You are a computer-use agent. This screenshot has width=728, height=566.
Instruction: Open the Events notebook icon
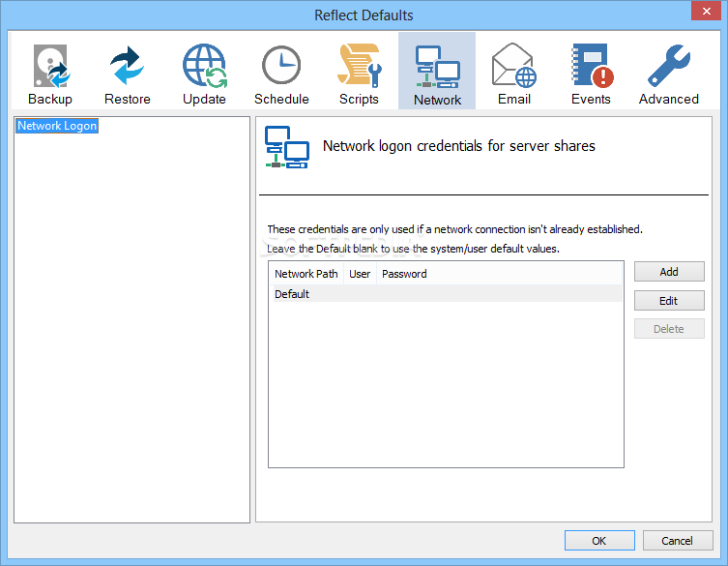(591, 66)
